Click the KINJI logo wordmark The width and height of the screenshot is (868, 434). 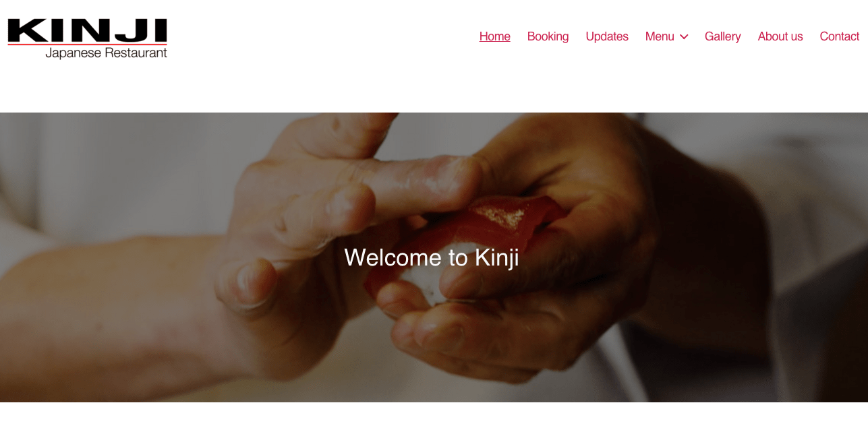tap(87, 30)
